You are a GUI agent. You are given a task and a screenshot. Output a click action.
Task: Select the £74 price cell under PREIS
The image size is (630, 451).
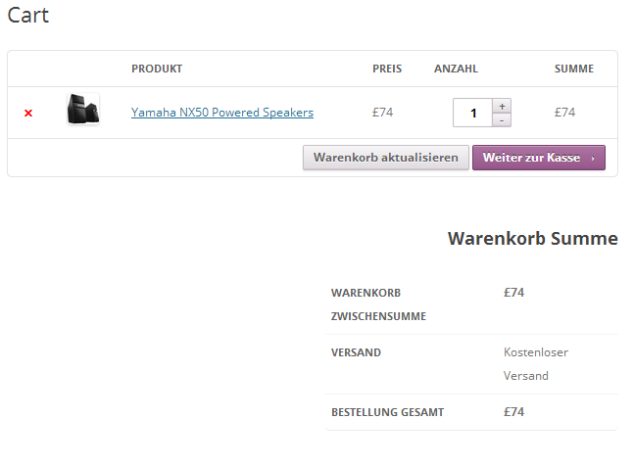[382, 112]
